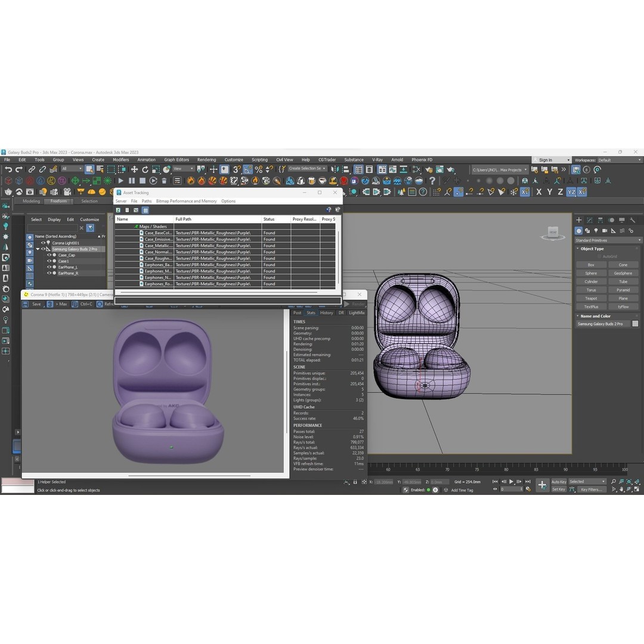Click the Save icon in Corona frame buffer
The width and height of the screenshot is (644, 644).
26,304
